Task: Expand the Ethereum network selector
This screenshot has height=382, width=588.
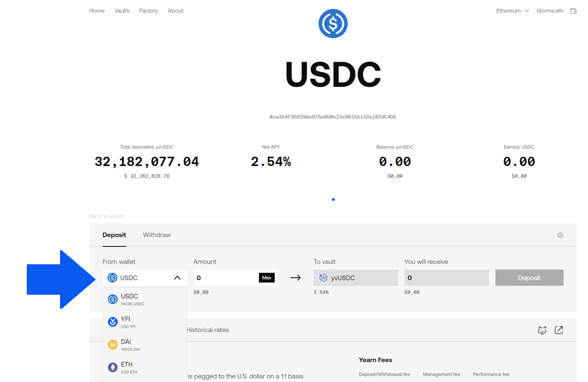Action: 512,11
